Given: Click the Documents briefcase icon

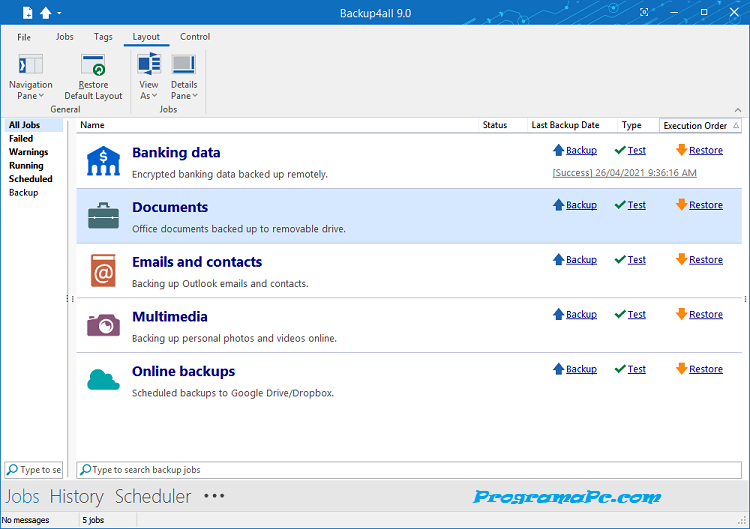Looking at the screenshot, I should click(103, 216).
